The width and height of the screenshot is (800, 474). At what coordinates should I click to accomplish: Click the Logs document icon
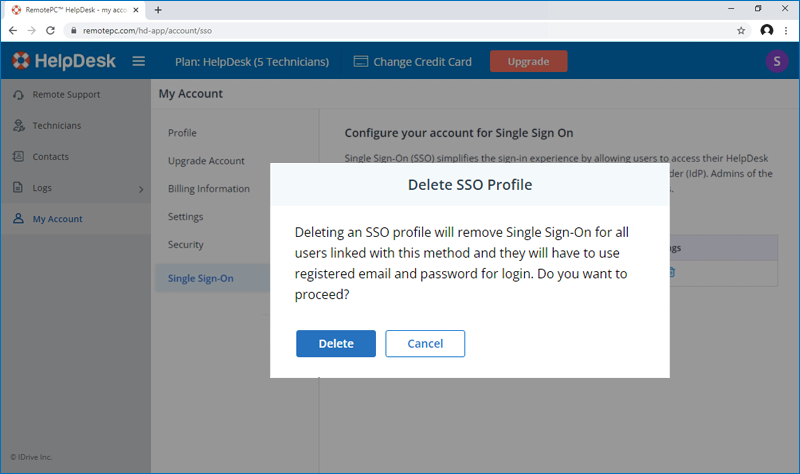tap(18, 188)
